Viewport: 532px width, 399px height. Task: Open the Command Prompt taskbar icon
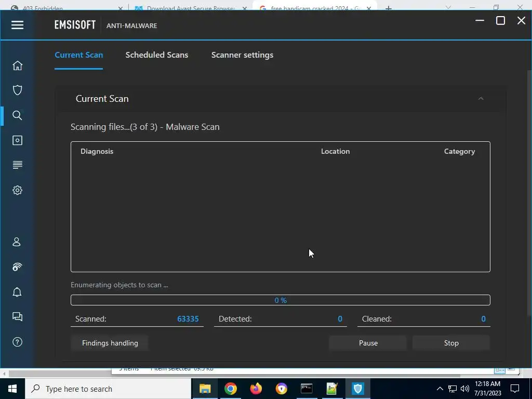(307, 389)
